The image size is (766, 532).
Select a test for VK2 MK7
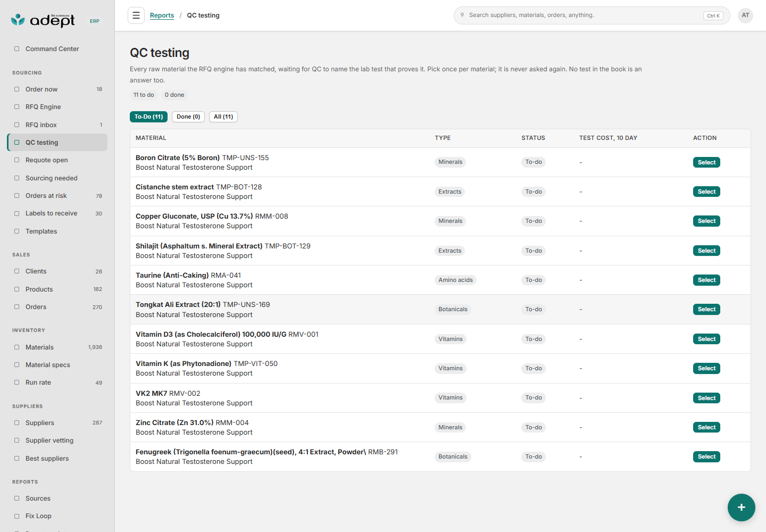point(706,398)
